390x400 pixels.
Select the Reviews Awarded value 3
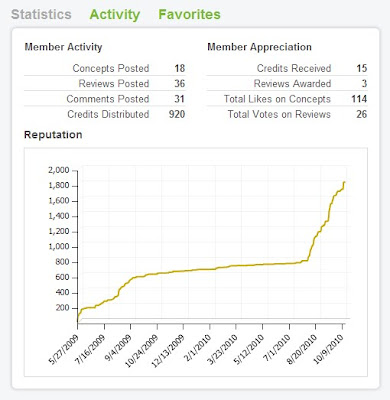[x=364, y=84]
